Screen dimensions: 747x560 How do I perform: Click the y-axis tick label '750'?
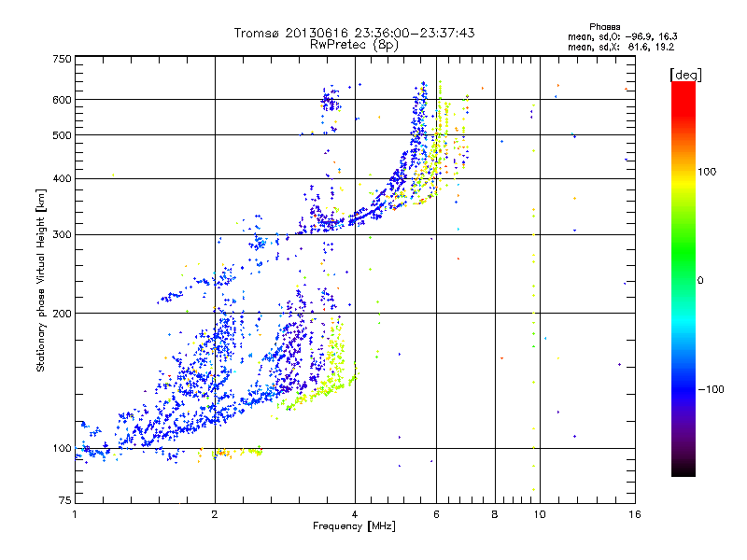62,59
